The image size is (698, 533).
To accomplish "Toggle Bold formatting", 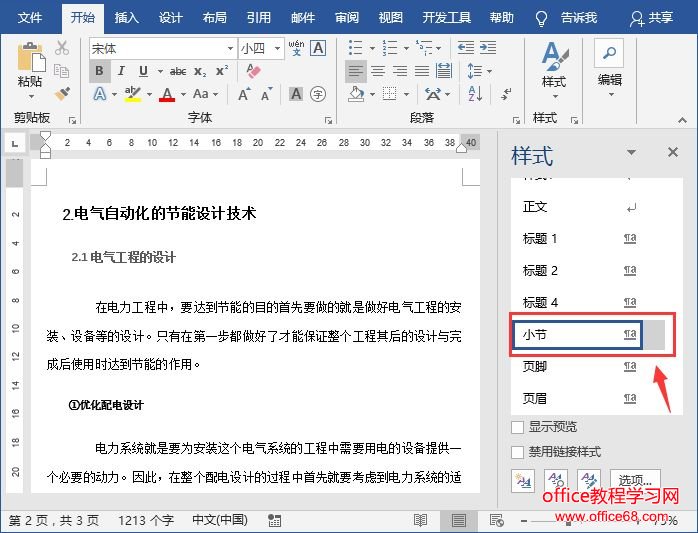I will 99,71.
